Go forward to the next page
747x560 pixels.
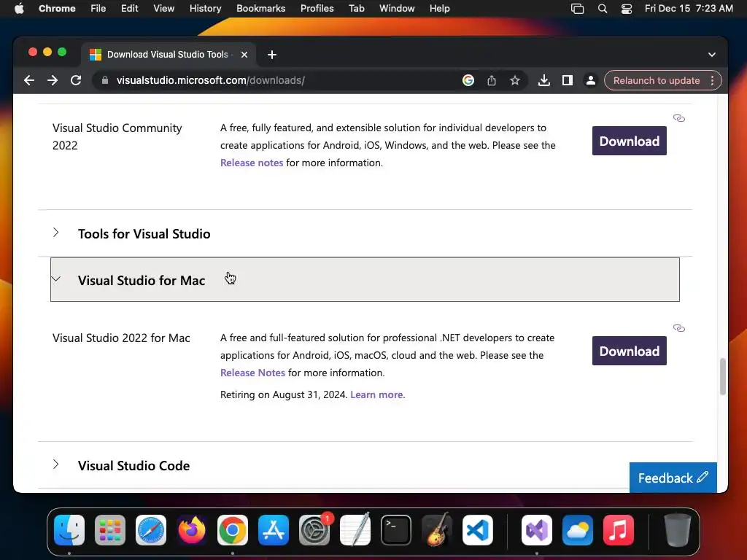click(53, 80)
